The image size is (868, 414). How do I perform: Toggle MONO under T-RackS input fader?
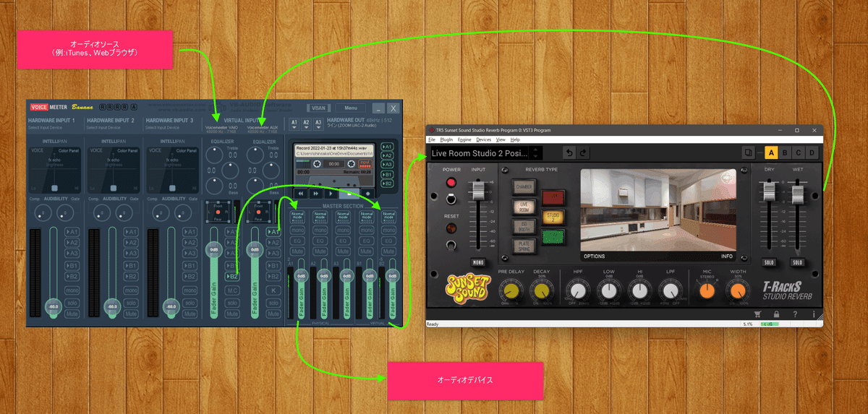477,262
